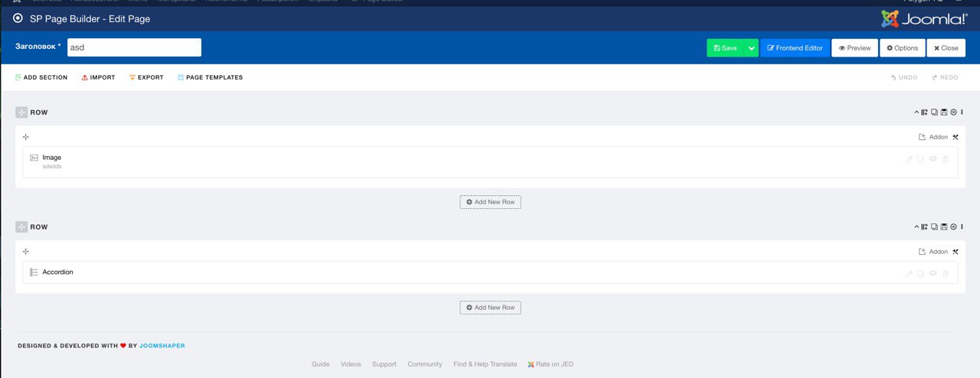Screen dimensions: 980x378
Task: Click the Joomla! logo
Action: pyautogui.click(x=924, y=18)
